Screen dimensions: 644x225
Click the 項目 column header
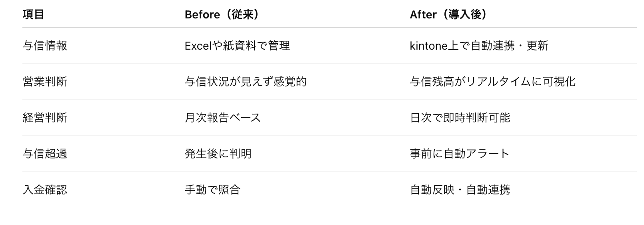click(34, 15)
